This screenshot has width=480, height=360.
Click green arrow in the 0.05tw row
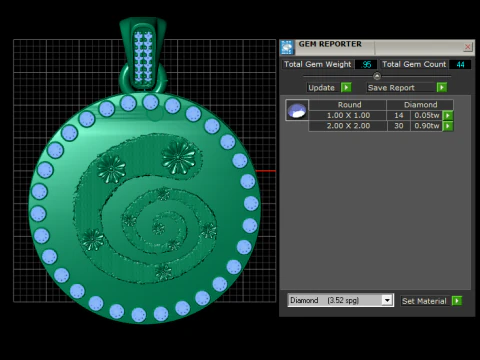448,116
